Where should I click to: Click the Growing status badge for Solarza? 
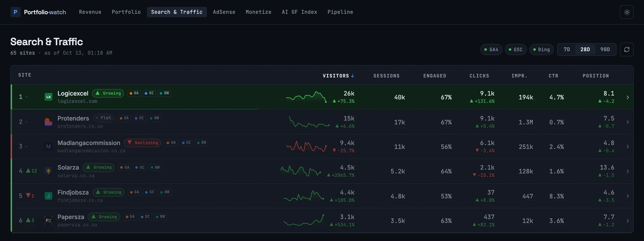[x=99, y=167]
